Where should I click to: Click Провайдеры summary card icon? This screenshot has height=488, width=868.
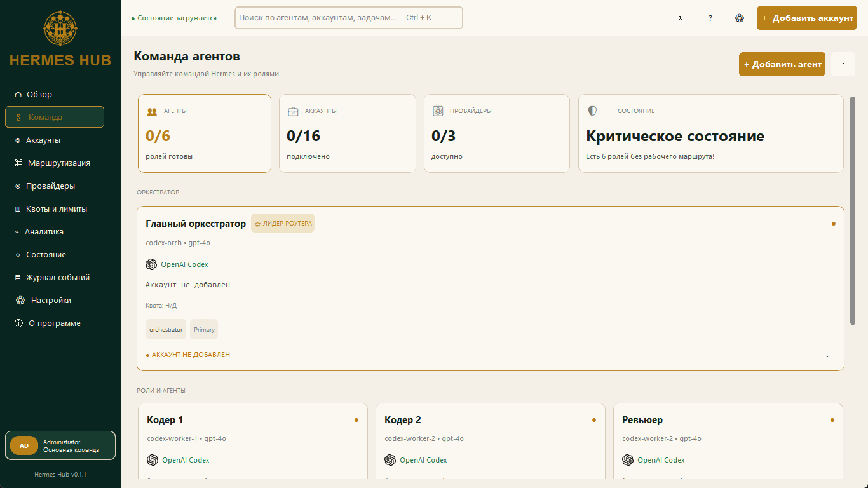[438, 111]
